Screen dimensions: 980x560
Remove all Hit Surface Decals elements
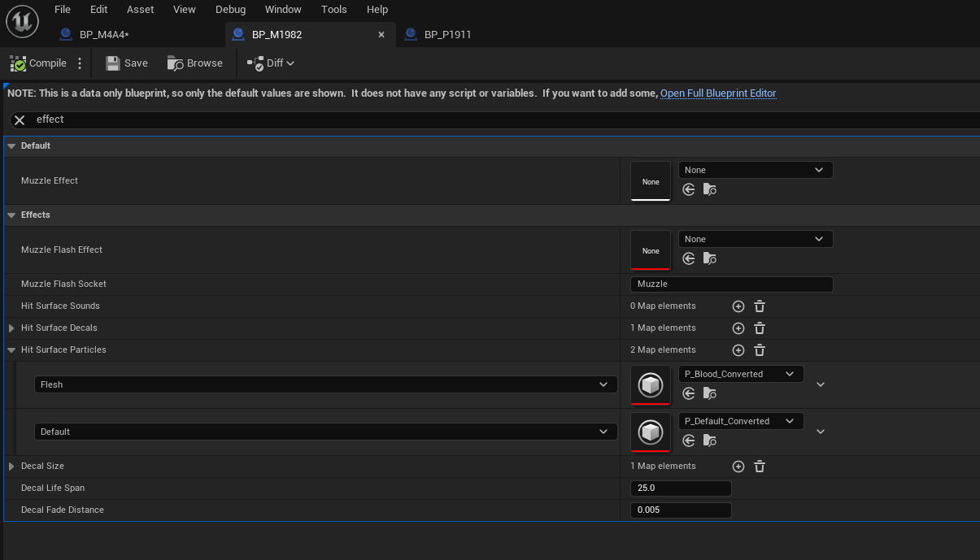click(x=760, y=328)
